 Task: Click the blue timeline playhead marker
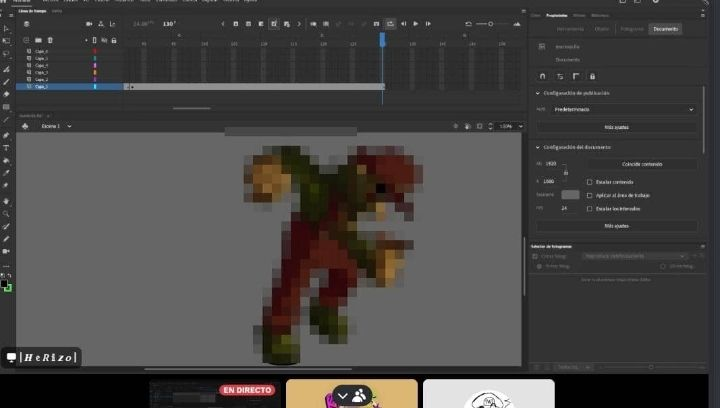pos(382,40)
